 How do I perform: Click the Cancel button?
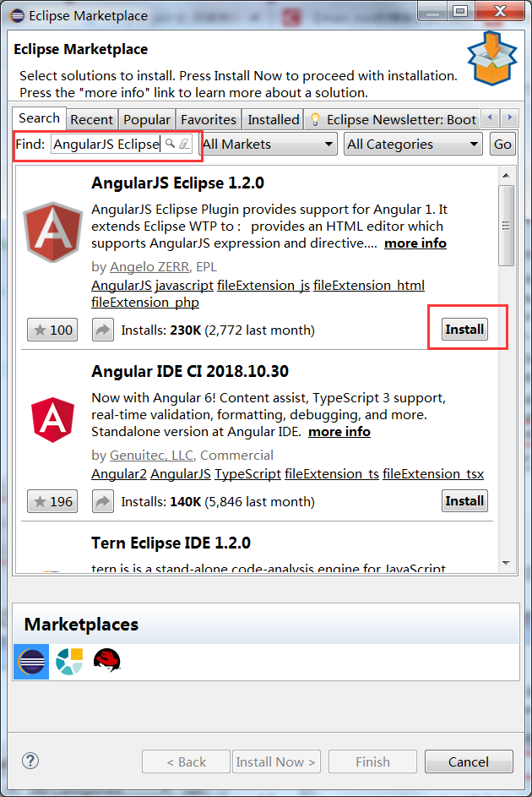(x=469, y=762)
